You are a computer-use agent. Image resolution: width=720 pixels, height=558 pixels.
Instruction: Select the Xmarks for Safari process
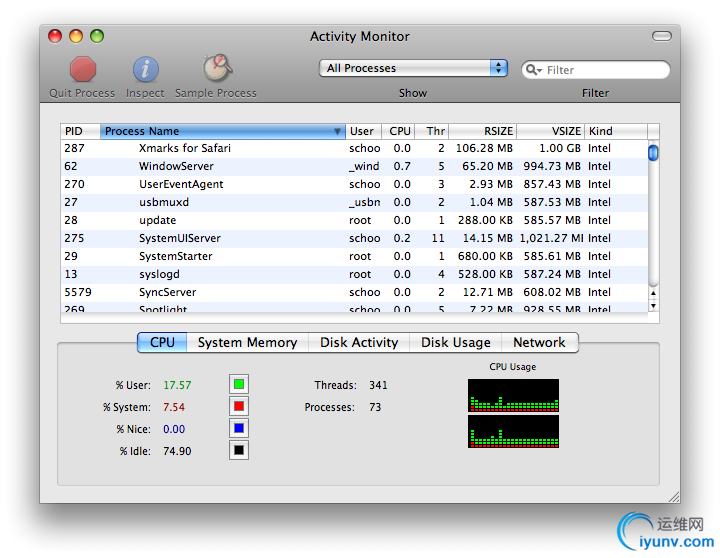point(185,148)
